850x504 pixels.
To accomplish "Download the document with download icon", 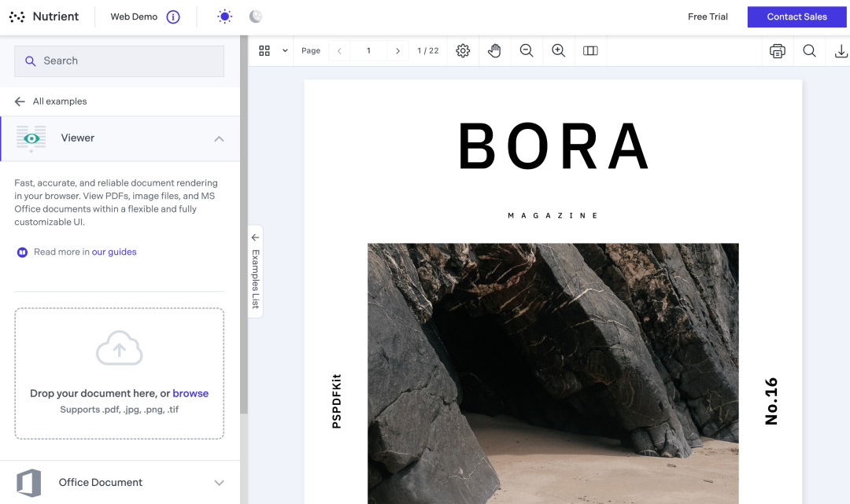I will click(x=841, y=51).
